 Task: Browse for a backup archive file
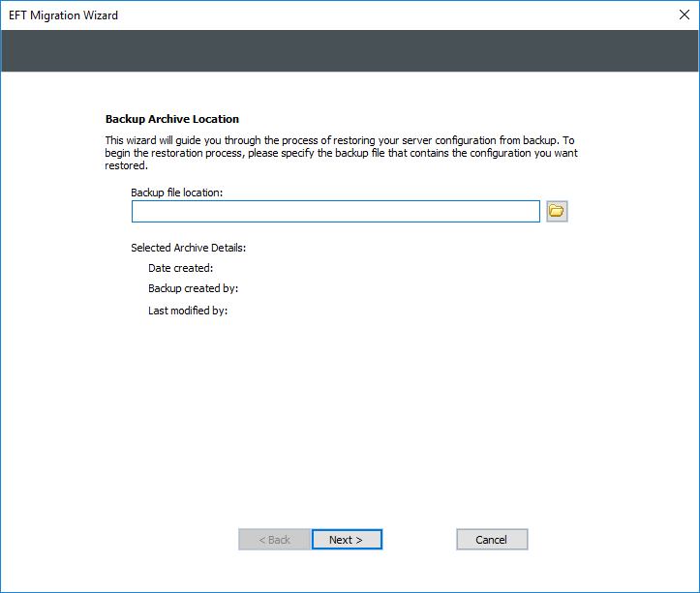[x=557, y=211]
